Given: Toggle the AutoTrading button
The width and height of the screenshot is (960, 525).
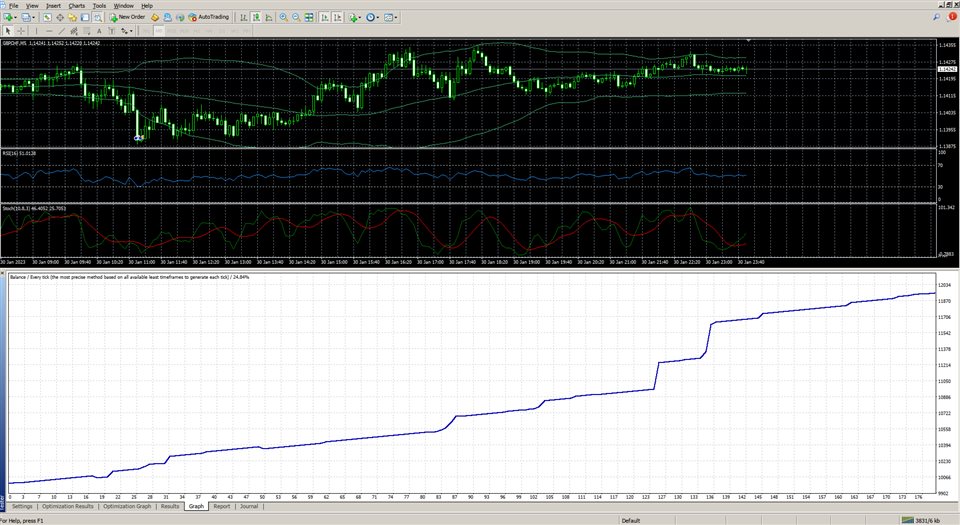Looking at the screenshot, I should pyautogui.click(x=209, y=17).
